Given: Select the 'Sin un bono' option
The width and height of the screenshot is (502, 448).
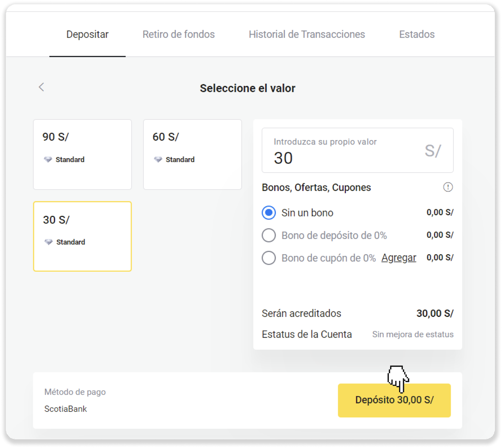Looking at the screenshot, I should 269,213.
